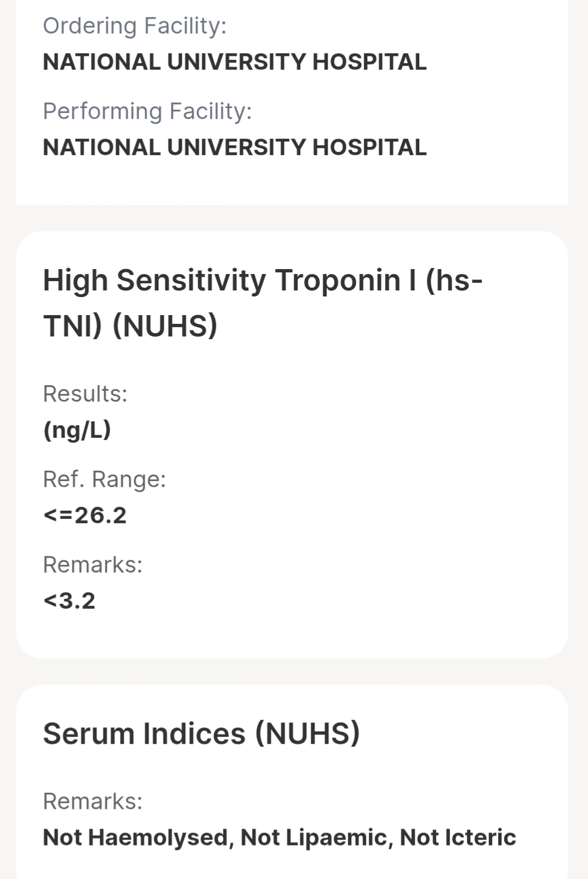The width and height of the screenshot is (588, 879).
Task: Tap the TNI) (NUHS) title line
Action: (x=130, y=326)
